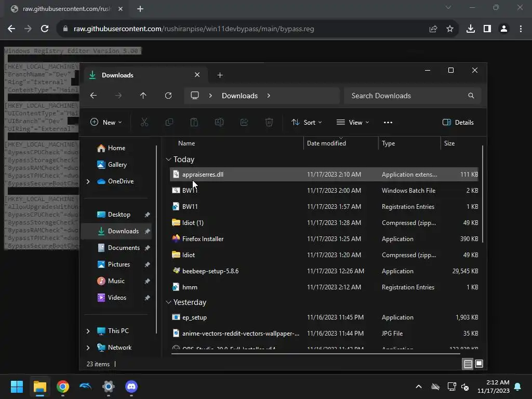
Task: Expand OneDrive in navigation pane
Action: 88,181
